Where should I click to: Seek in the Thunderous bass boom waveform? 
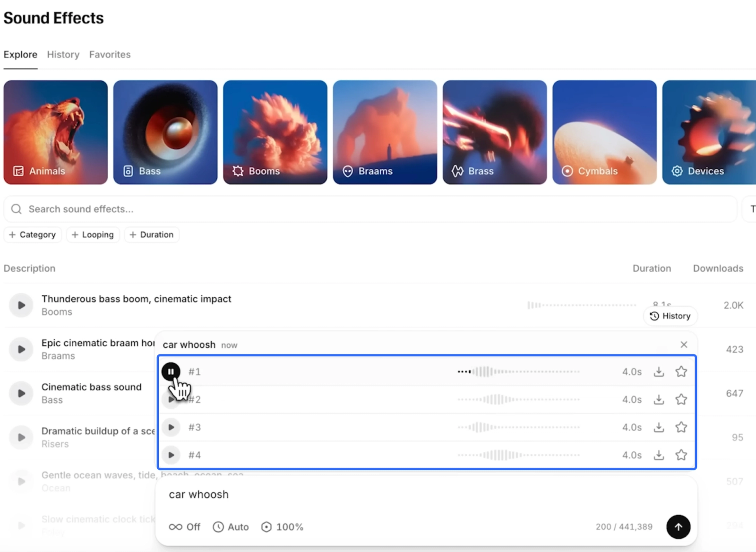[582, 305]
